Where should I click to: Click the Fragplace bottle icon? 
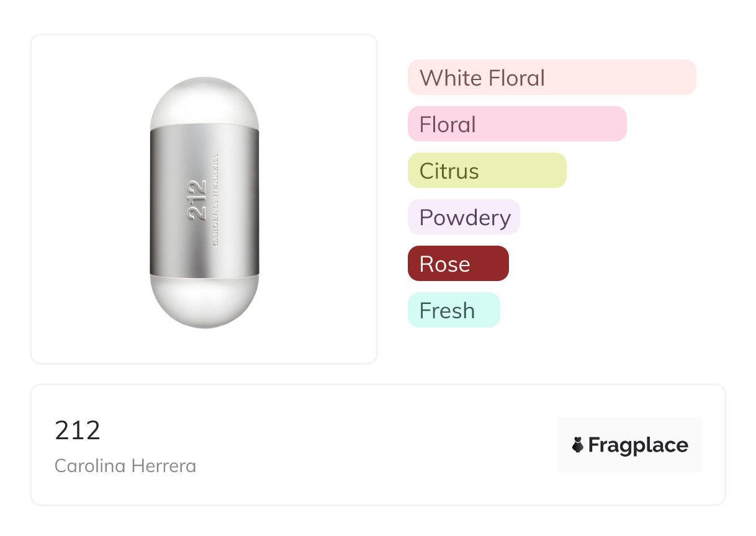click(x=578, y=445)
